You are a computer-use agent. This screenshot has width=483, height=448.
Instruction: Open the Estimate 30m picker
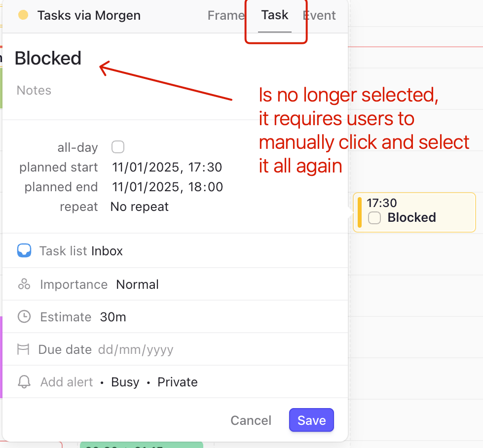point(113,317)
